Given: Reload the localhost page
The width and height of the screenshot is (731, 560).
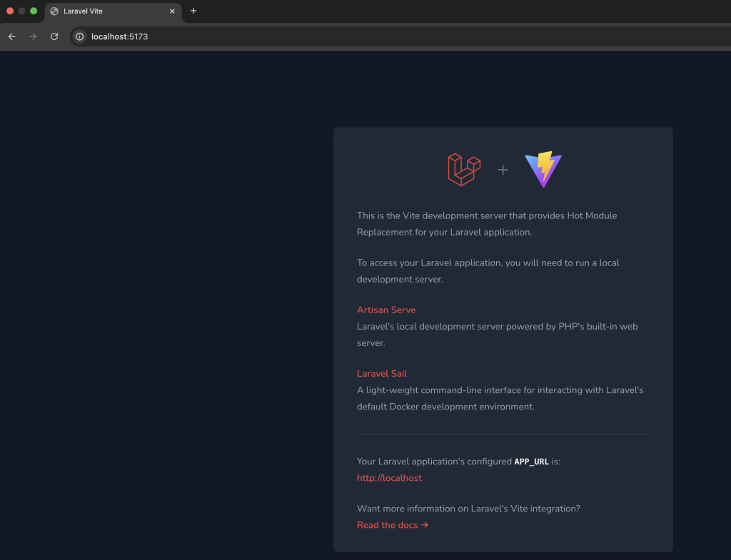Looking at the screenshot, I should click(x=54, y=36).
